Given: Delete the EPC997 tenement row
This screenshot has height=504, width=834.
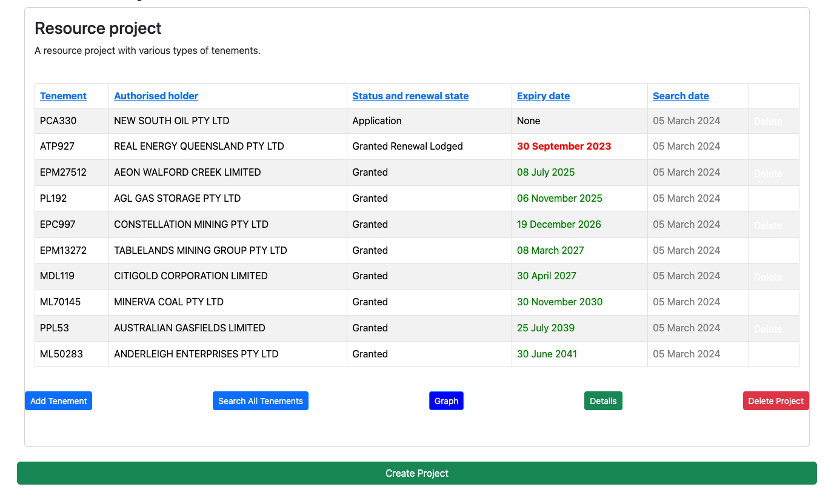Looking at the screenshot, I should [768, 225].
